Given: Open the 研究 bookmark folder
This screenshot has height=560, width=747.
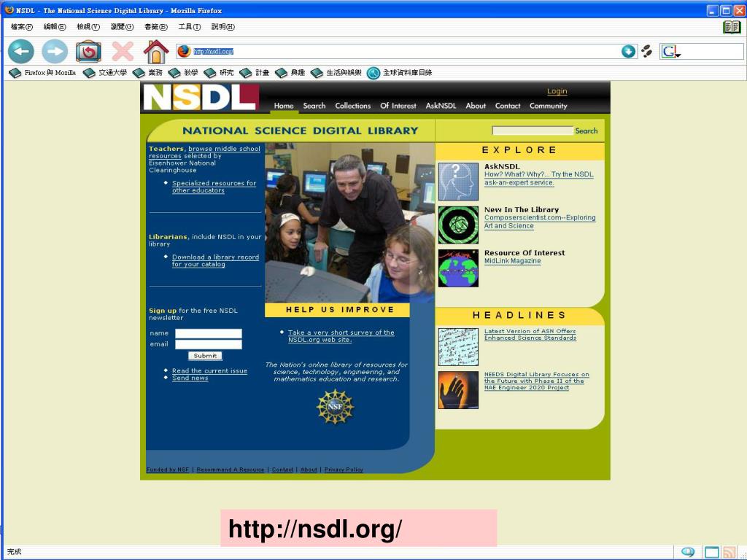Looking at the screenshot, I should coord(219,73).
